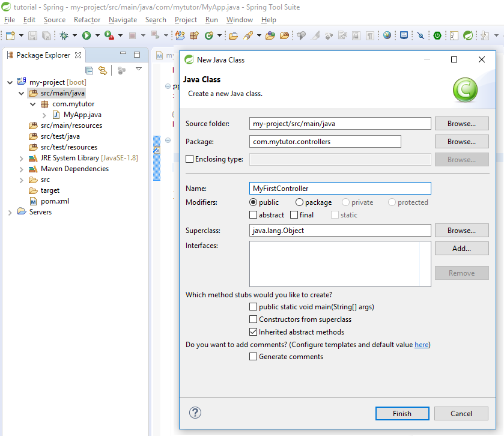The width and height of the screenshot is (504, 436).
Task: Click the Stop square toolbar icon
Action: tap(132, 35)
